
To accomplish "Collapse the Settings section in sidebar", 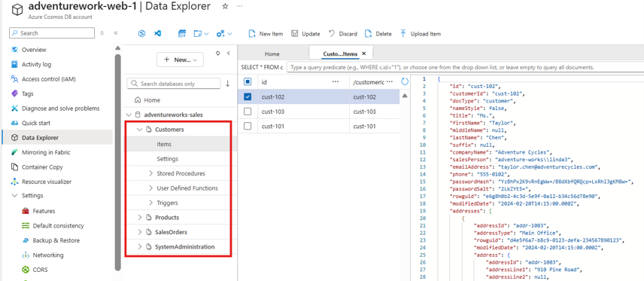I will coord(15,196).
